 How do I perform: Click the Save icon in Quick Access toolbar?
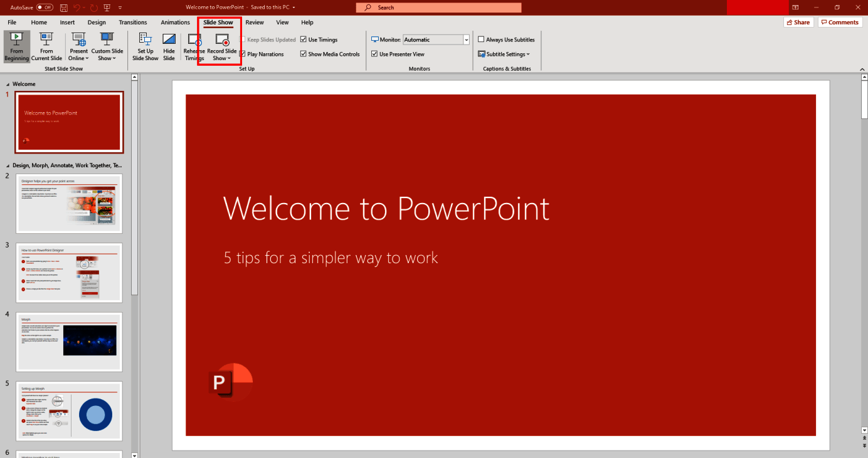tap(63, 7)
